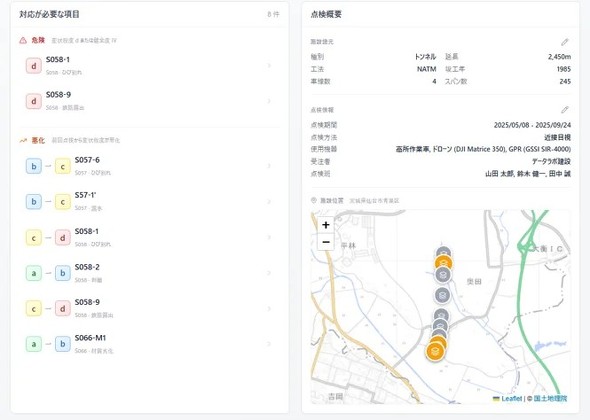Expand the S057-6 deterioration item chevron
The image size is (590, 420).
[x=269, y=166]
